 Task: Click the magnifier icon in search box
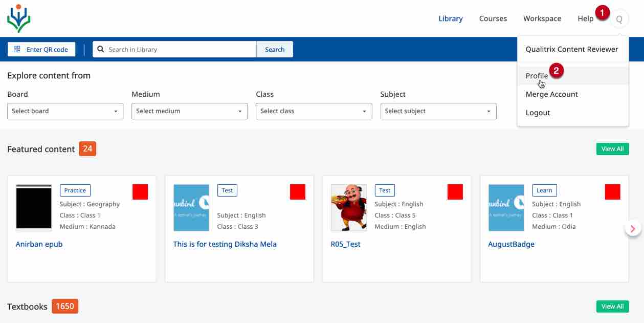pyautogui.click(x=101, y=50)
